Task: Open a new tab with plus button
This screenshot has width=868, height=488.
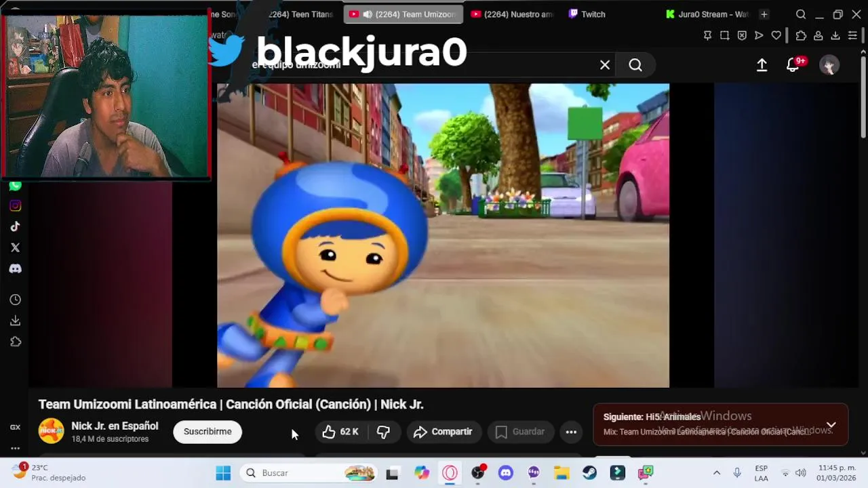Action: (x=764, y=14)
